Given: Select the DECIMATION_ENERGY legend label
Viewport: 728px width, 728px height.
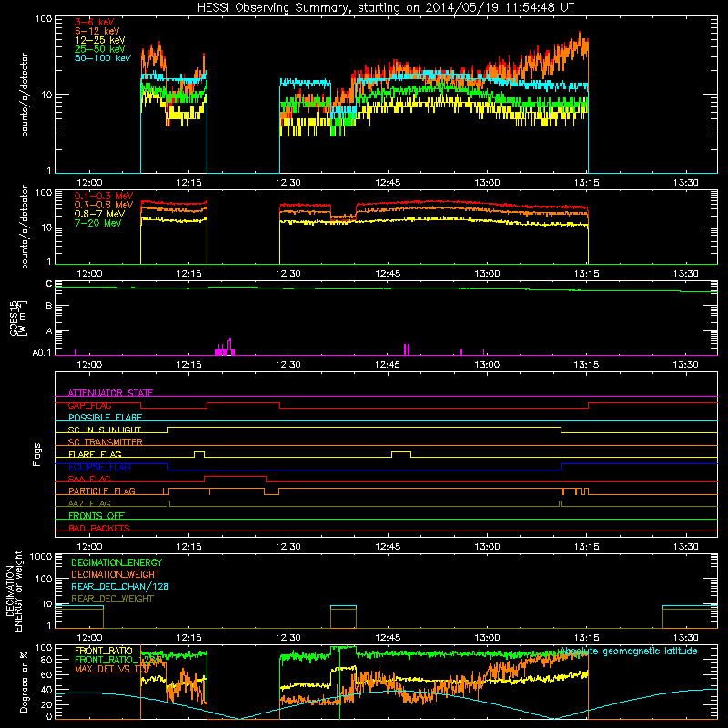Looking at the screenshot, I should pos(116,562).
